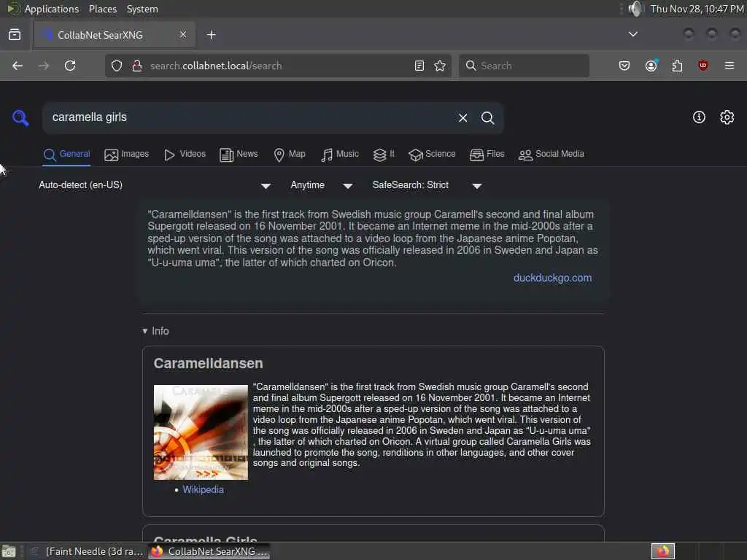Switch to Faint Needle taskbar window
The width and height of the screenshot is (747, 560).
click(x=88, y=551)
